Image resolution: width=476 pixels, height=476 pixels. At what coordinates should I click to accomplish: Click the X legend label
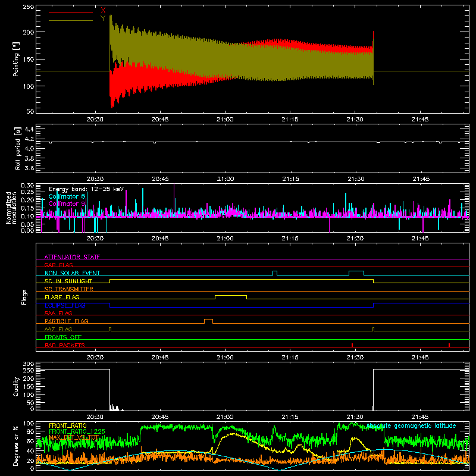[x=103, y=11]
